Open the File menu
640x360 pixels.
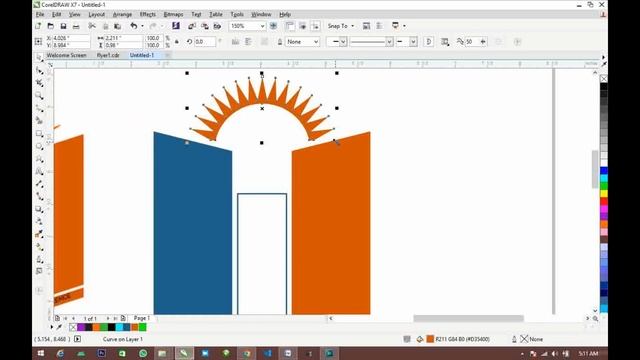pyautogui.click(x=40, y=14)
